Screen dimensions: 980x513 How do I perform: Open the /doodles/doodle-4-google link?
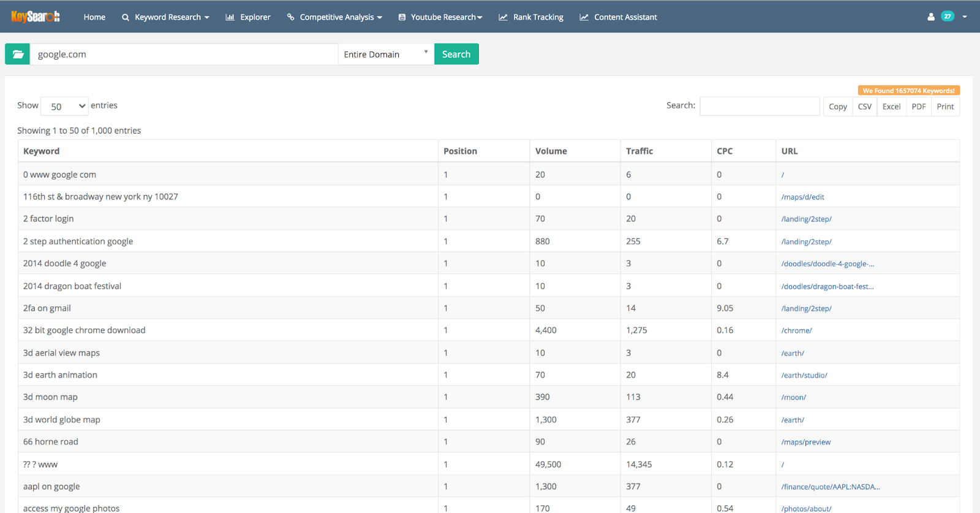827,264
